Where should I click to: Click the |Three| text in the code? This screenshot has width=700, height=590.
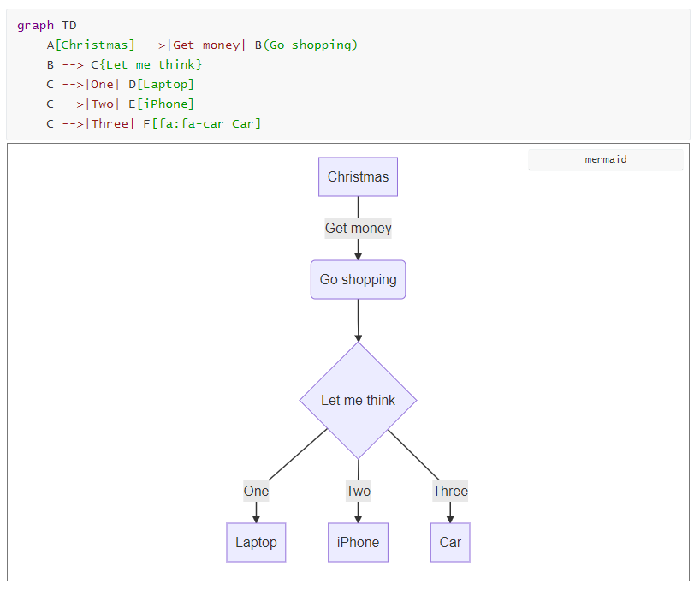click(x=110, y=123)
